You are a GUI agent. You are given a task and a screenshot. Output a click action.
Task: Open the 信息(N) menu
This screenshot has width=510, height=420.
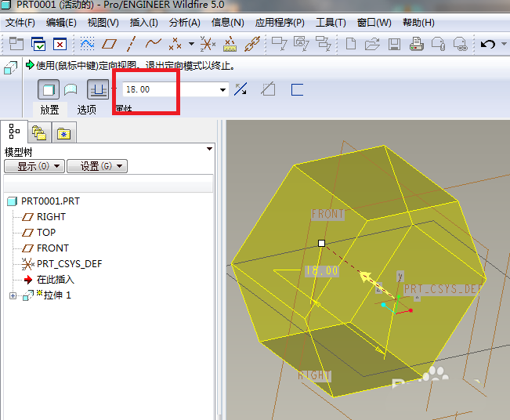227,23
